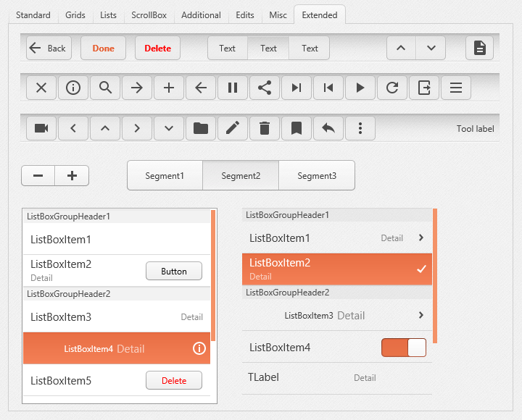The height and width of the screenshot is (420, 522).
Task: Click the bookmark toolbar icon
Action: (297, 128)
